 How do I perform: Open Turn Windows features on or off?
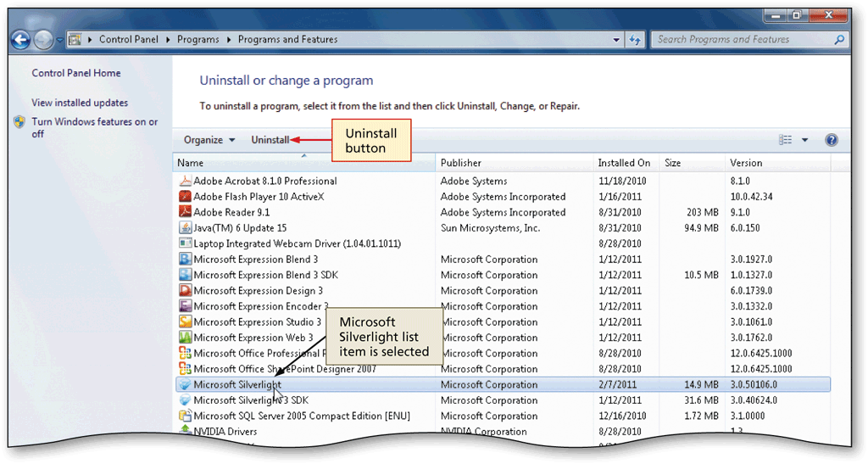click(x=95, y=127)
